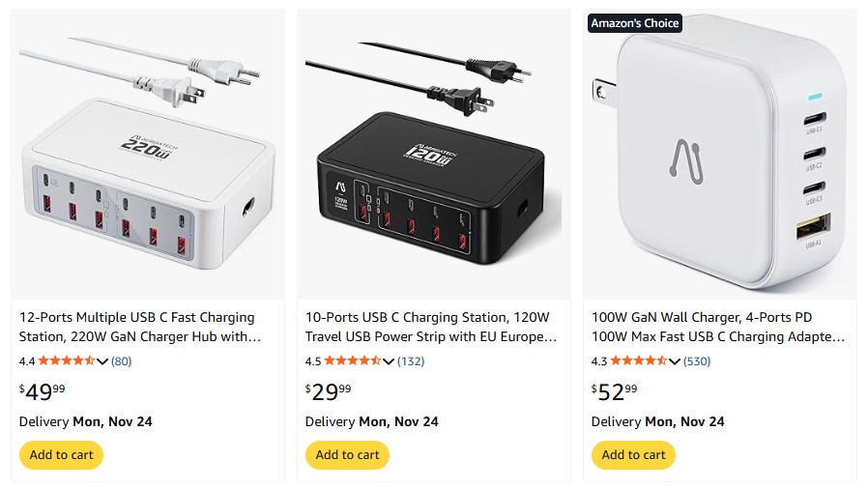Screen dimensions: 868x489
Task: Click the $29.99 price
Action: click(328, 391)
